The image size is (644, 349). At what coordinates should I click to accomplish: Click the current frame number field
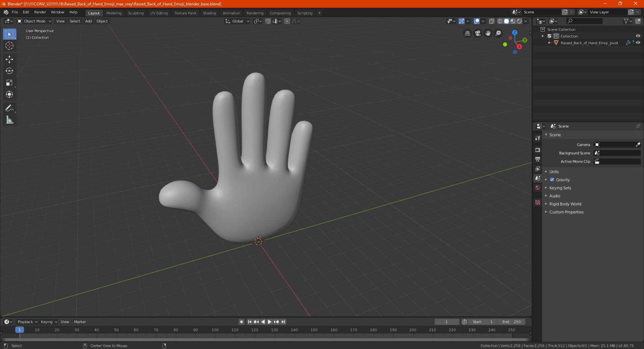pos(446,322)
